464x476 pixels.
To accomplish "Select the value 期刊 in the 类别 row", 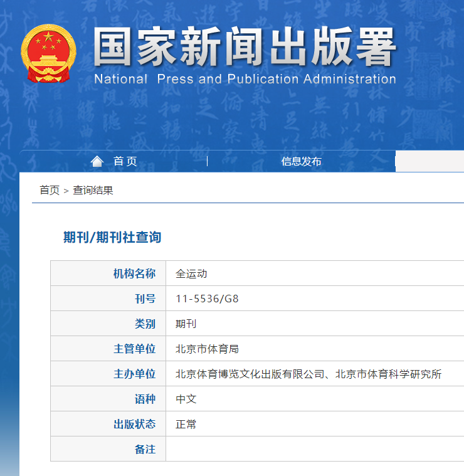I will click(186, 324).
